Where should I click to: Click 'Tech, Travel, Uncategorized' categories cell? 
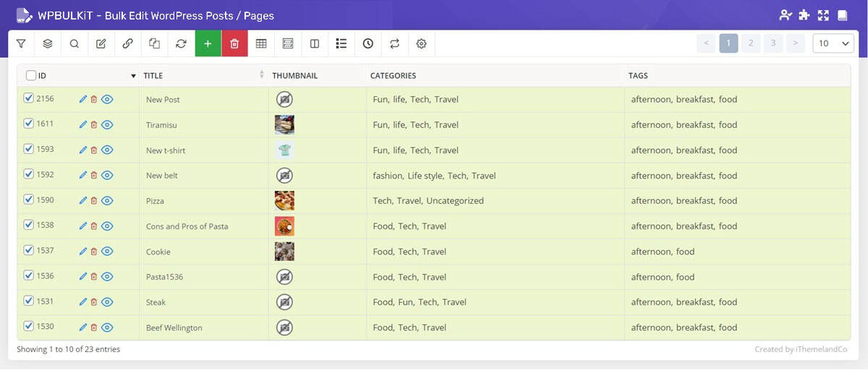[428, 201]
